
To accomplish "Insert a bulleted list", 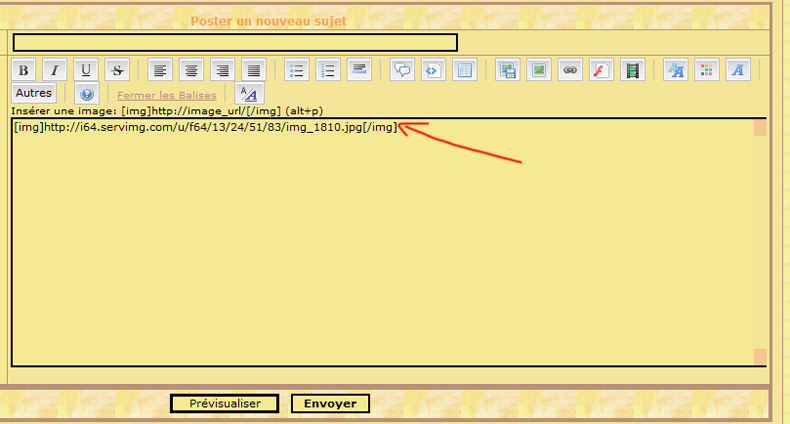I will click(297, 70).
